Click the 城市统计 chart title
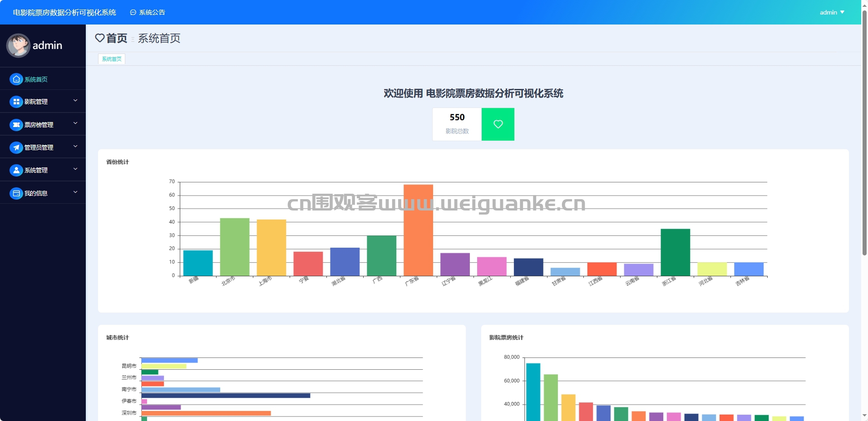Image resolution: width=868 pixels, height=421 pixels. click(118, 338)
